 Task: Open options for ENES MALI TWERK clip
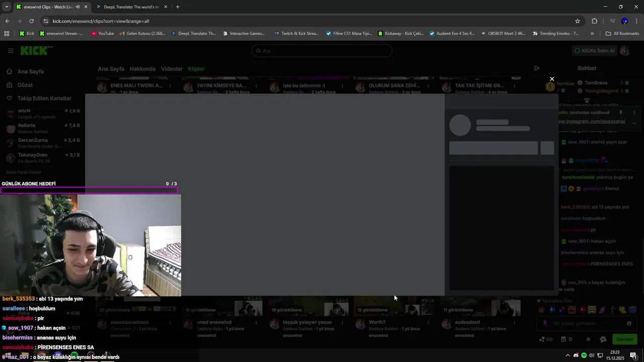tap(170, 86)
